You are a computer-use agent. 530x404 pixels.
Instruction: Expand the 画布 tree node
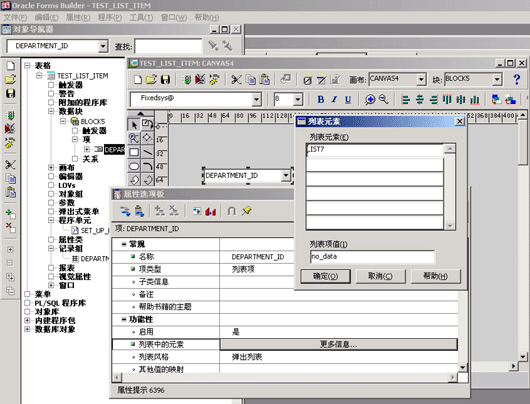(51, 167)
